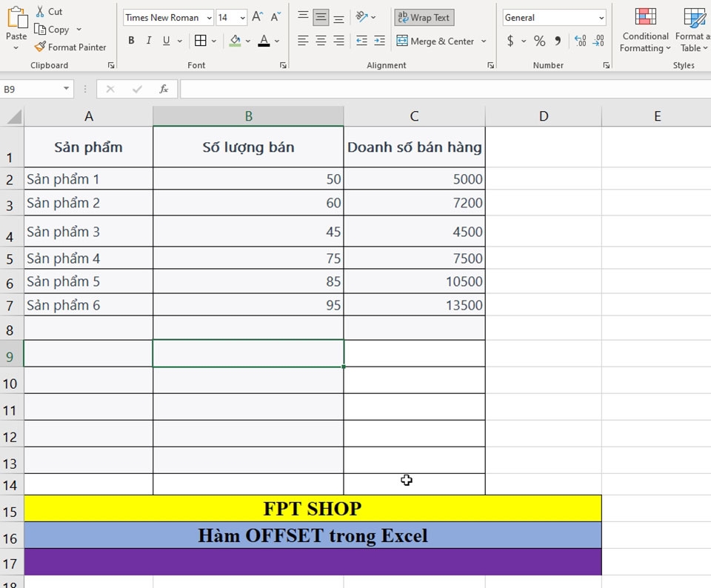Viewport: 711px width, 588px height.
Task: Click 'Hàm OFFSET trong Excel' cell
Action: click(x=313, y=535)
